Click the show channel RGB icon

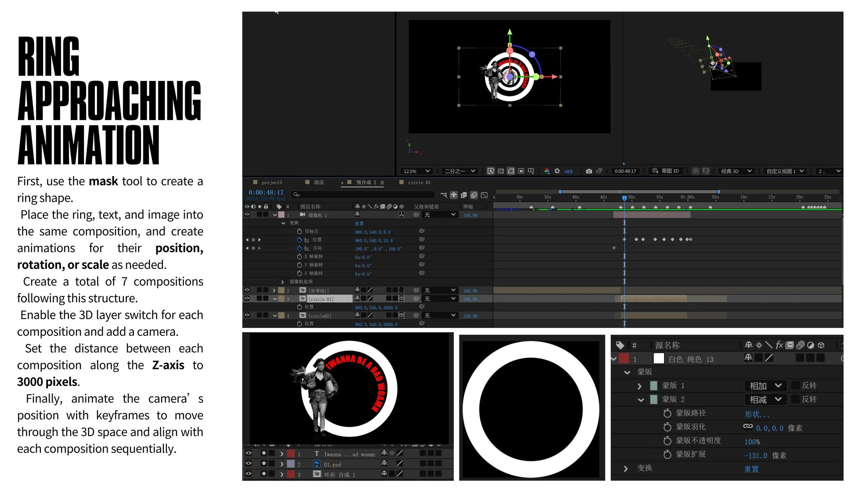pos(547,171)
